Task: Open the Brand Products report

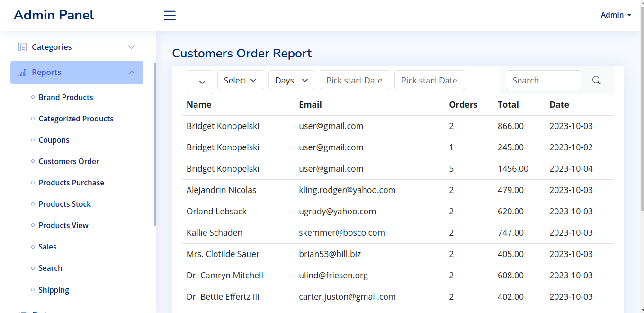Action: 66,97
